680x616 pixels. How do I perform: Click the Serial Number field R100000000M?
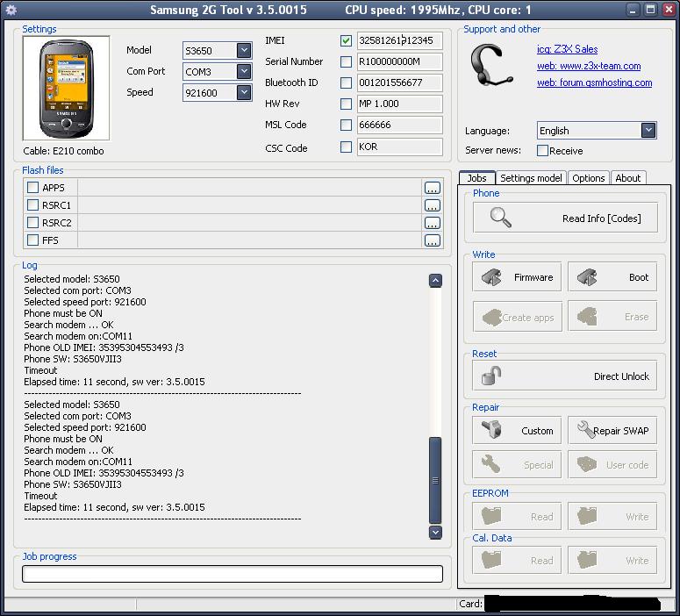pos(399,61)
